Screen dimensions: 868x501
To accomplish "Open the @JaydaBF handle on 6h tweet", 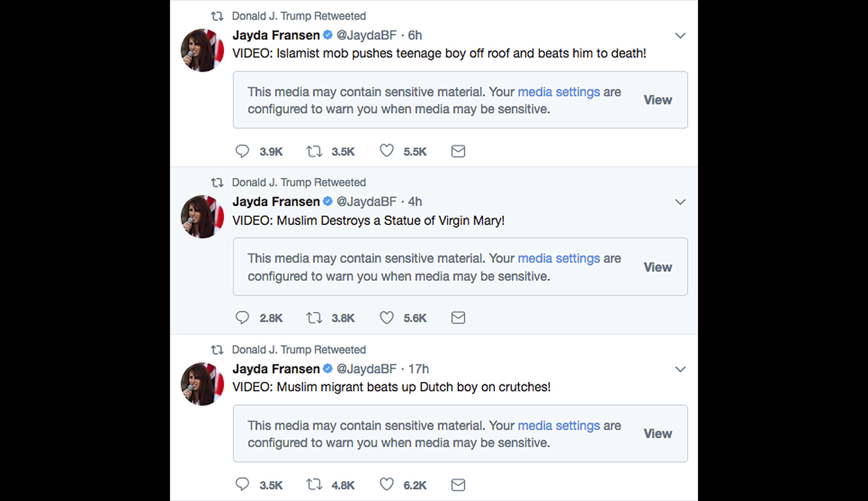I will tap(366, 35).
